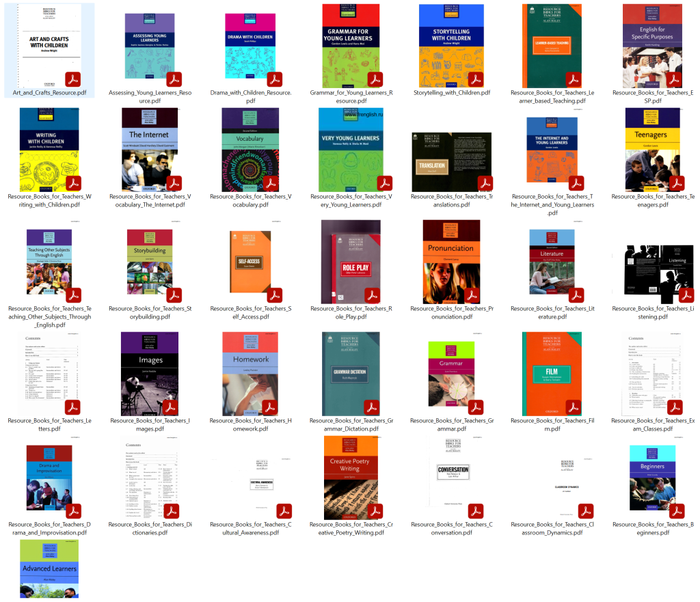Viewport: 700px width, 602px height.
Task: Select the Creative Poetry Writing cover thumbnail
Action: pos(349,478)
